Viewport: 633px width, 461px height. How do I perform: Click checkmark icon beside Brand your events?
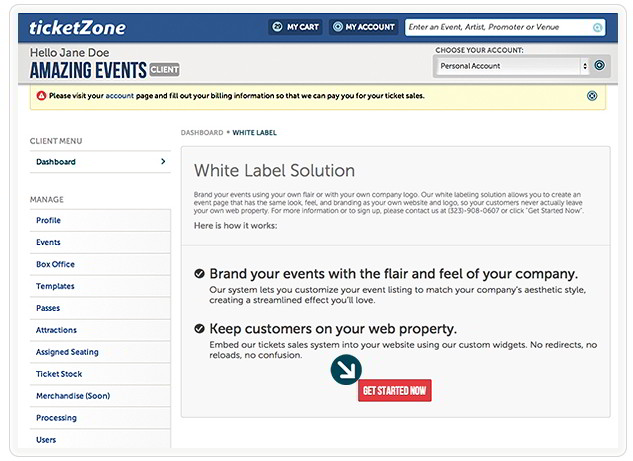point(199,274)
